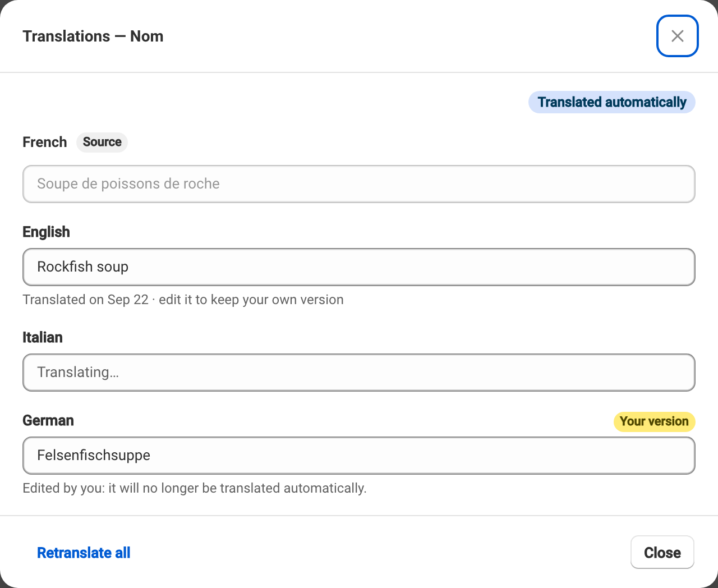
Task: Click the Close button
Action: pos(662,552)
